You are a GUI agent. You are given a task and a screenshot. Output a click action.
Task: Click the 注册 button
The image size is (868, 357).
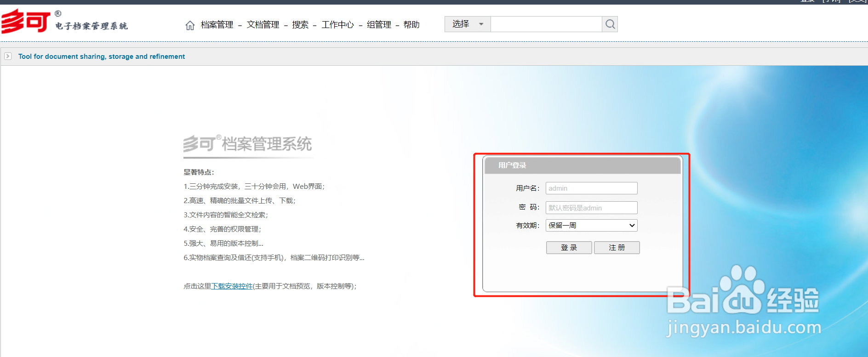[x=617, y=248]
